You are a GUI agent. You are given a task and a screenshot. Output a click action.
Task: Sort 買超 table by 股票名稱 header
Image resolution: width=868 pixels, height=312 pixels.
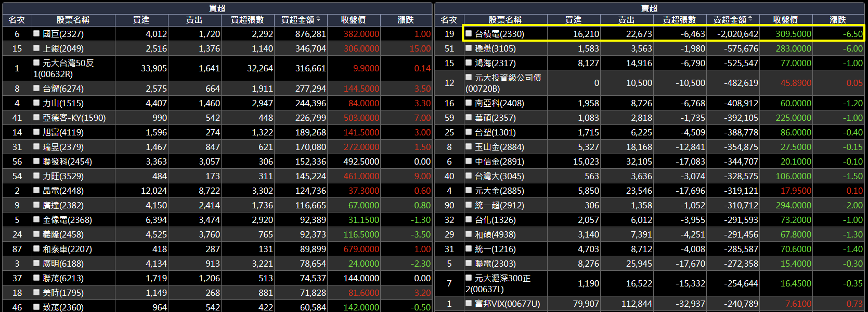point(73,20)
